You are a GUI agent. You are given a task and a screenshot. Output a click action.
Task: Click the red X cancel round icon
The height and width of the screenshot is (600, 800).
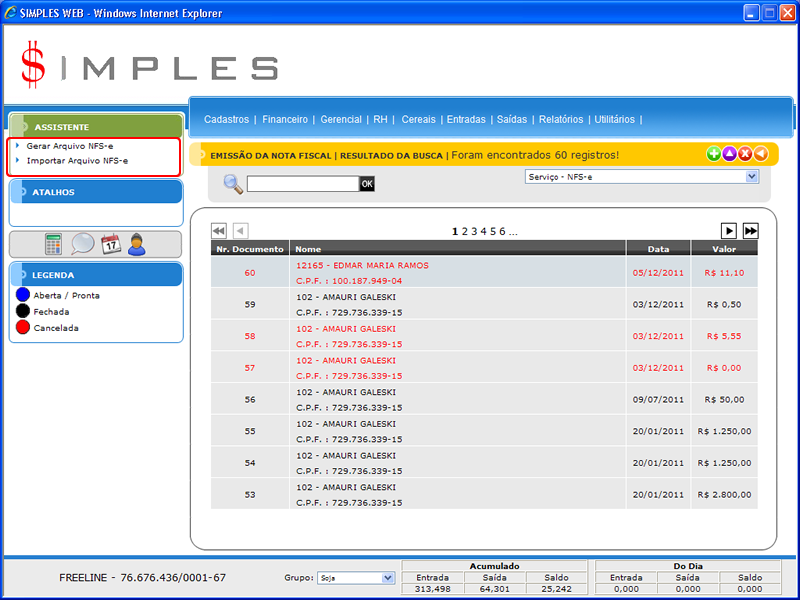(745, 154)
